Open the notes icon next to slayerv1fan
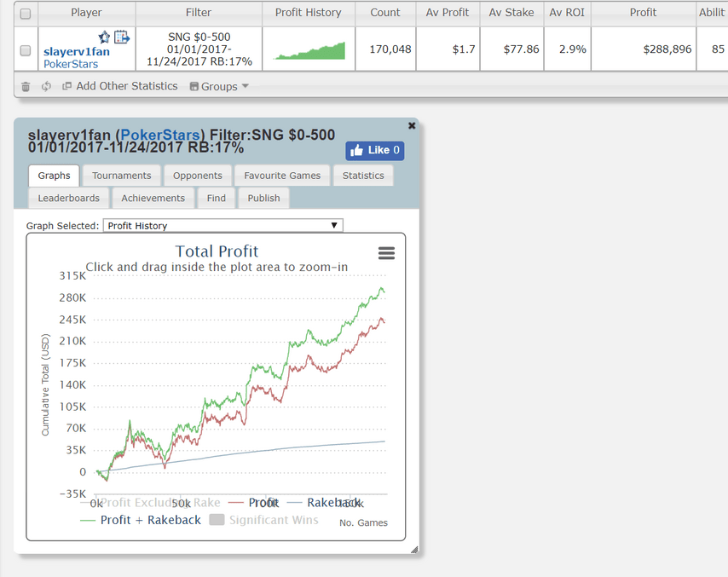 (122, 37)
